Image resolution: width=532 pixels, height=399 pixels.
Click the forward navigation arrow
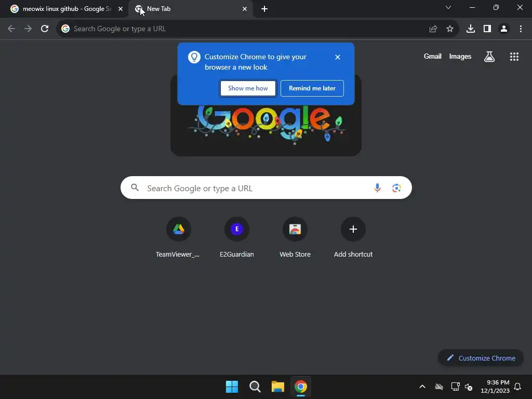coord(28,29)
